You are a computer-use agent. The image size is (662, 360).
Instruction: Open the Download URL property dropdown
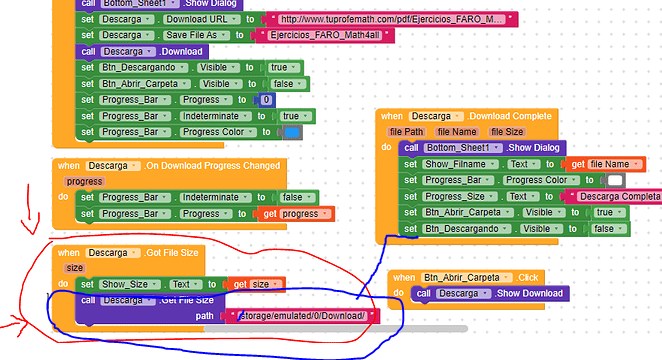tap(202, 19)
